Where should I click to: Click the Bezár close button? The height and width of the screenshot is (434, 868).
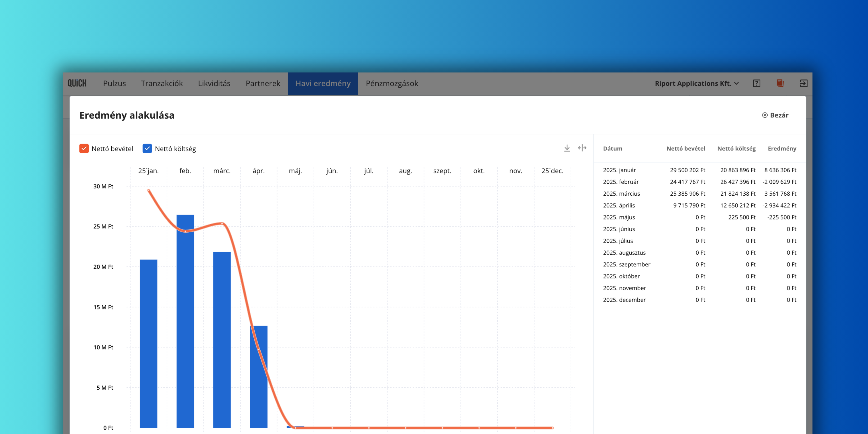pos(779,115)
